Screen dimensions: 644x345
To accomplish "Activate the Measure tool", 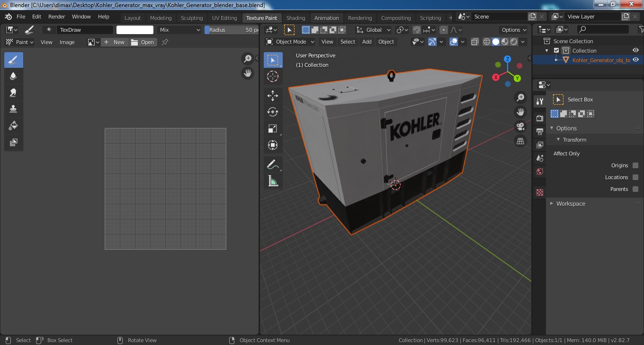I will tap(273, 181).
